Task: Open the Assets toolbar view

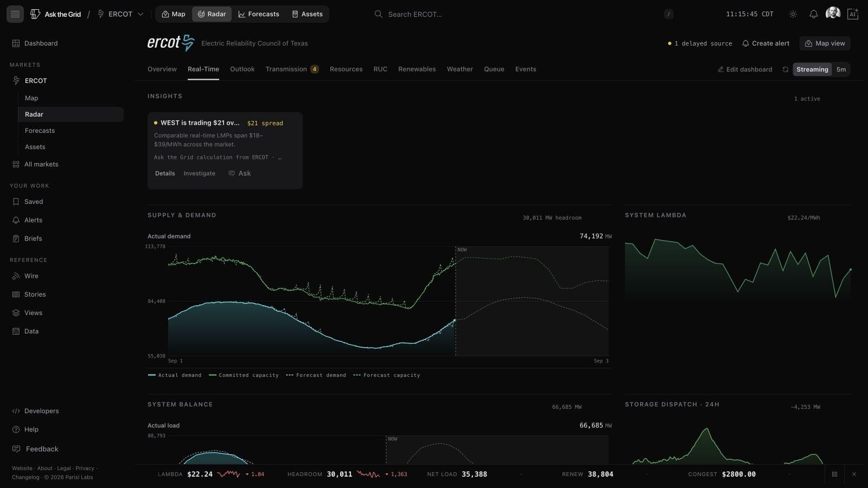Action: (307, 14)
